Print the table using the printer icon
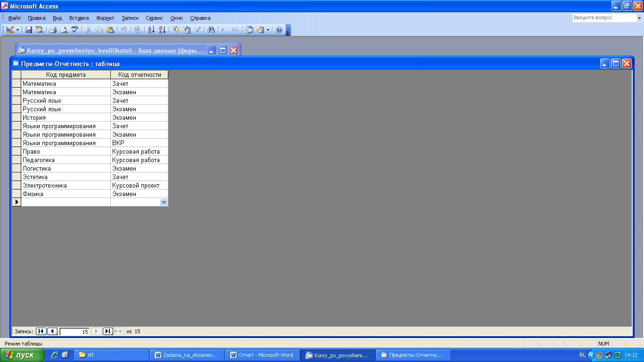644x362 pixels. point(53,29)
